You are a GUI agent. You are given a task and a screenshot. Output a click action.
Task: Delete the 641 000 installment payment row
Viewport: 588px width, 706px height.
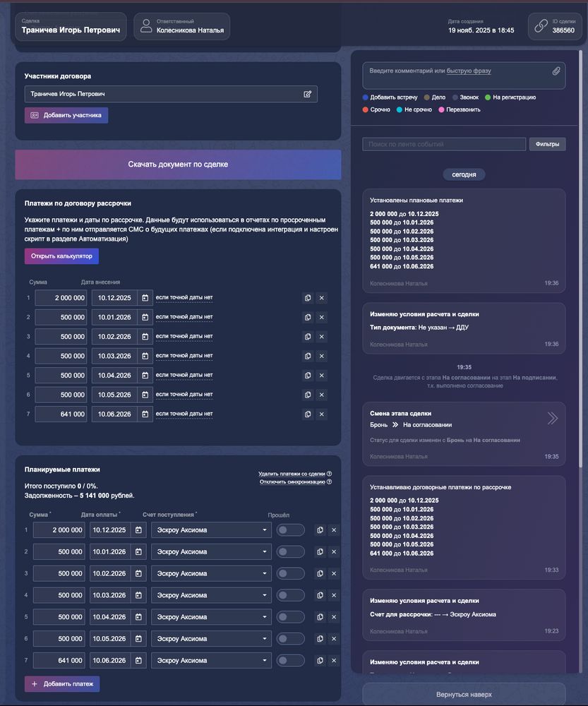[322, 414]
